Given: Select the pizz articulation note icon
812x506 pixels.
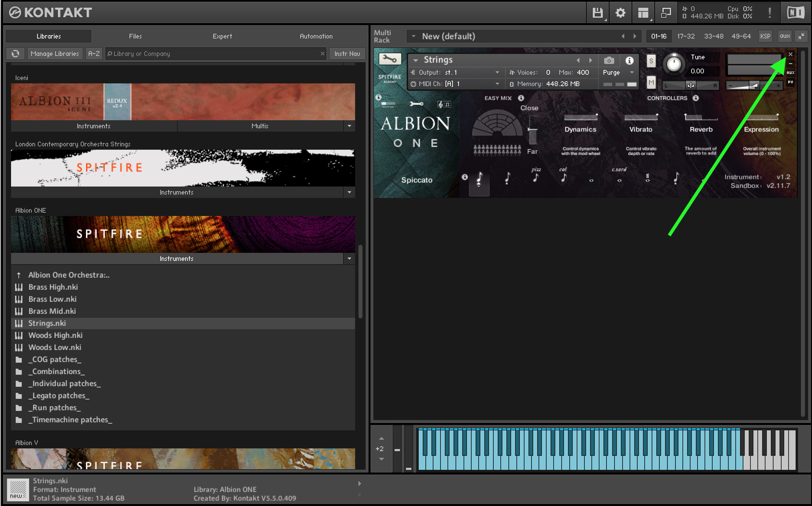Looking at the screenshot, I should tap(536, 175).
